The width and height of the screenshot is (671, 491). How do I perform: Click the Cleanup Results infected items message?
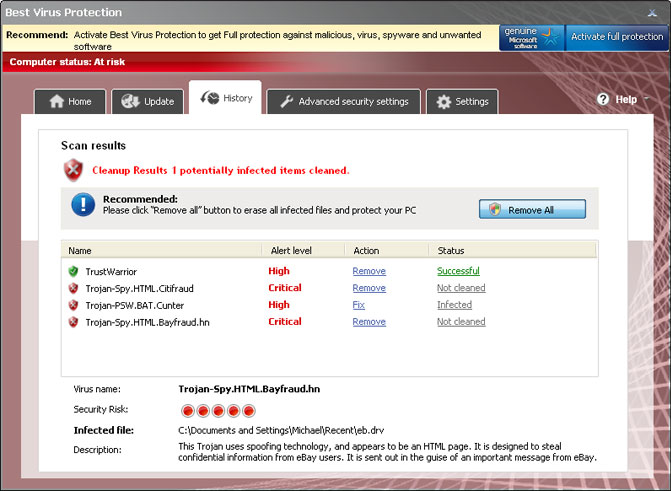click(x=221, y=170)
